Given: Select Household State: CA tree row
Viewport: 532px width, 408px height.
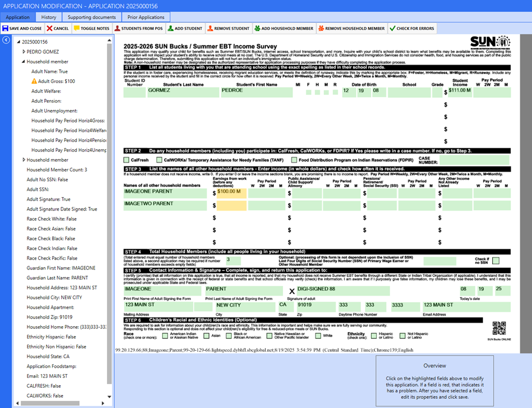Looking at the screenshot, I should point(48,356).
